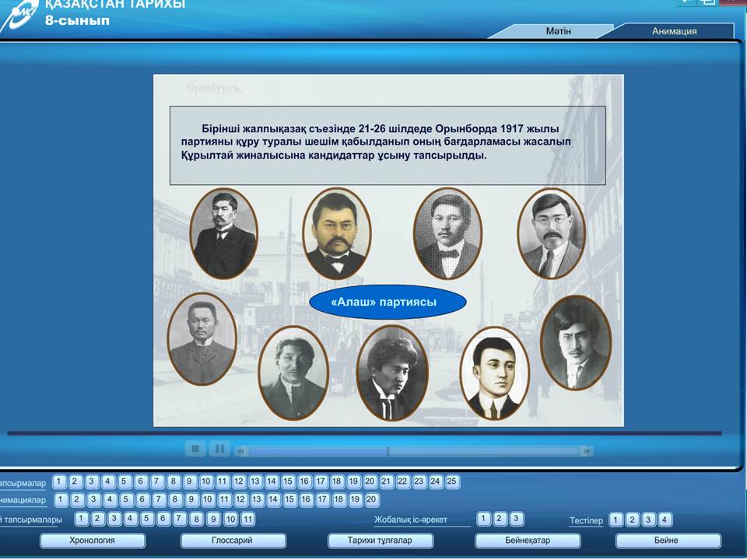Click the Тарихи тұлғалар button
Screen dimensions: 747x560
click(381, 541)
